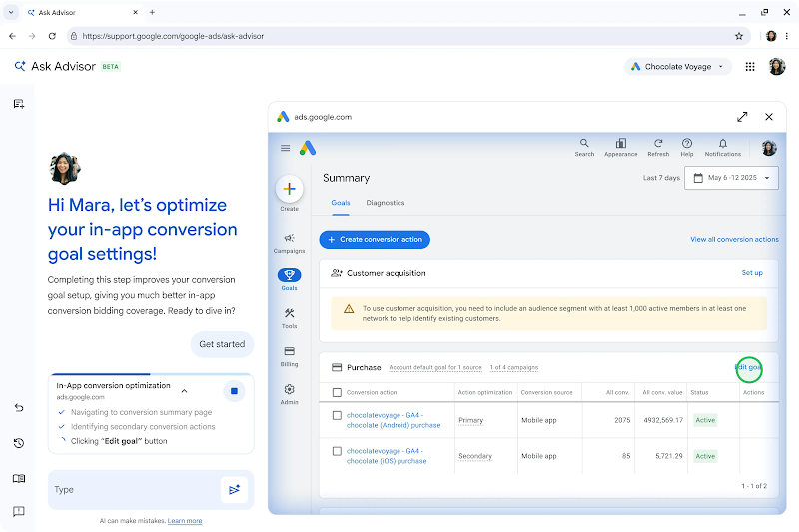
Task: Click the Create plus button
Action: (x=289, y=189)
